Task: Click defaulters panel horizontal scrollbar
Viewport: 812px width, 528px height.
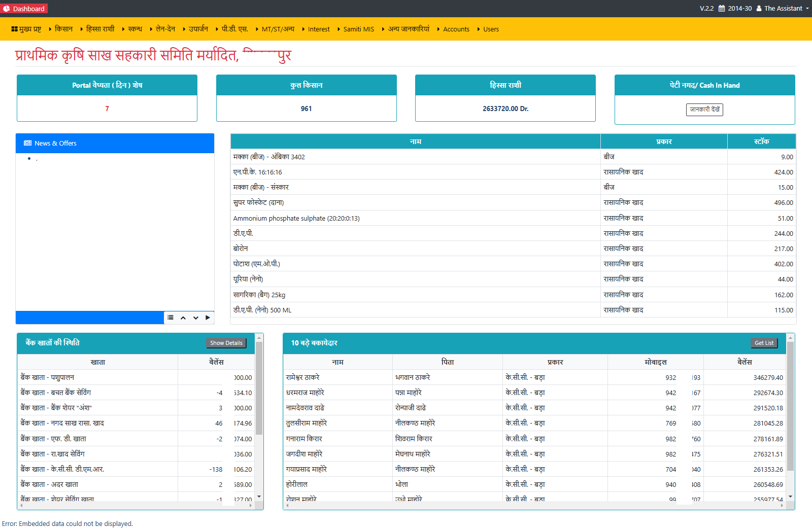Action: point(535,506)
